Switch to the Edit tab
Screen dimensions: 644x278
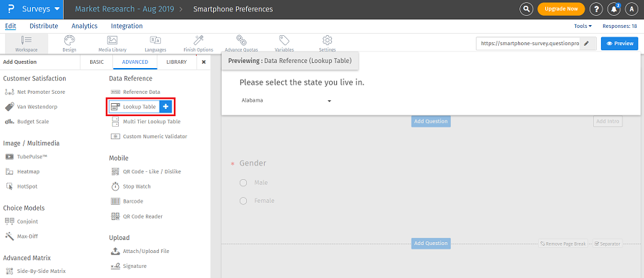point(10,26)
